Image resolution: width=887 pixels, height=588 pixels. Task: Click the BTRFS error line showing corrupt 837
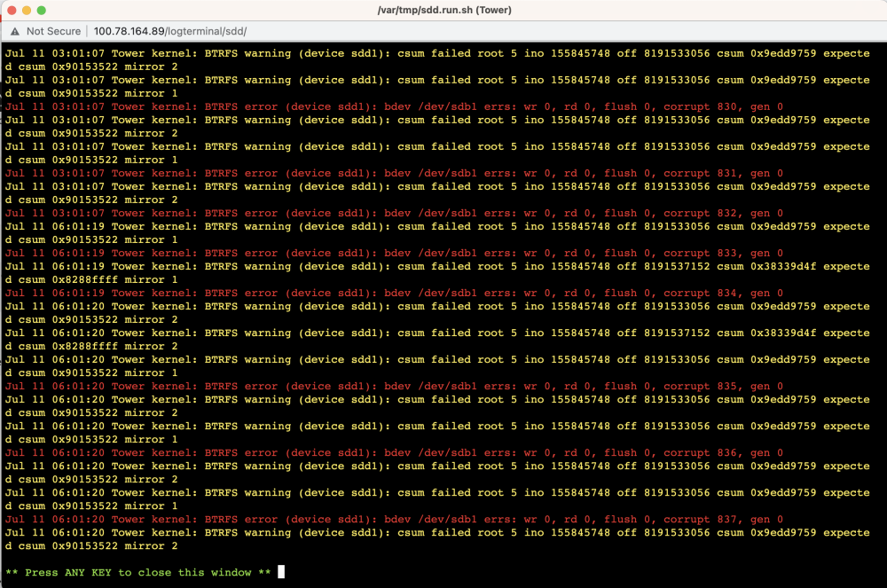395,520
